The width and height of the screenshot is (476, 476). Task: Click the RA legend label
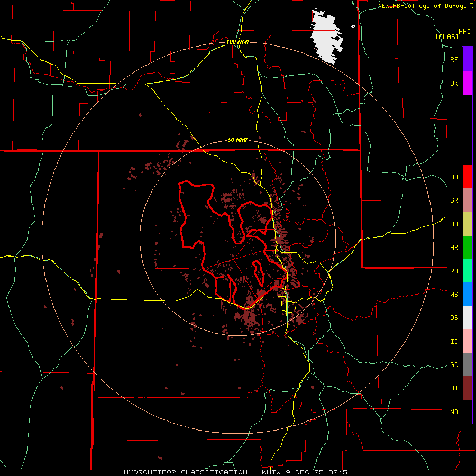[x=454, y=271]
